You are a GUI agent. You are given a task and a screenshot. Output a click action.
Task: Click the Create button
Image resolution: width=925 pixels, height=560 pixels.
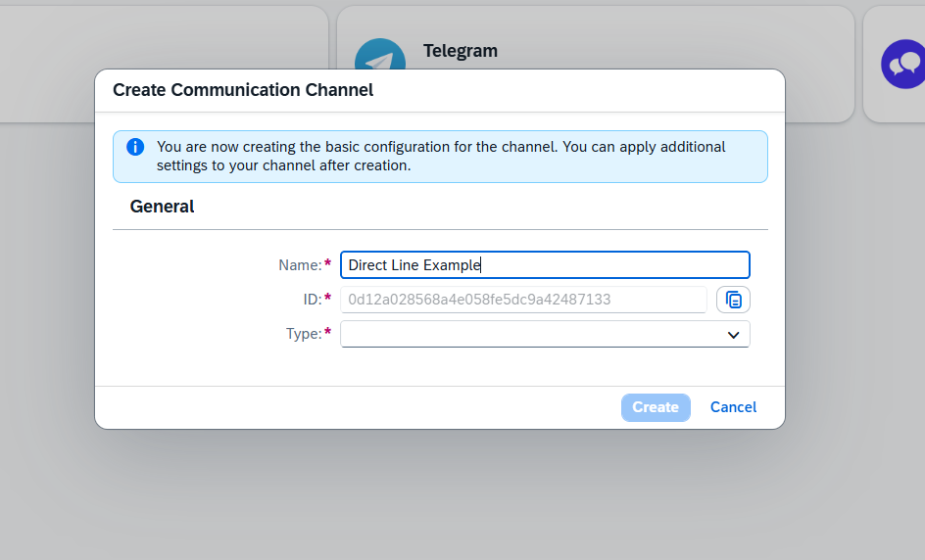(656, 407)
